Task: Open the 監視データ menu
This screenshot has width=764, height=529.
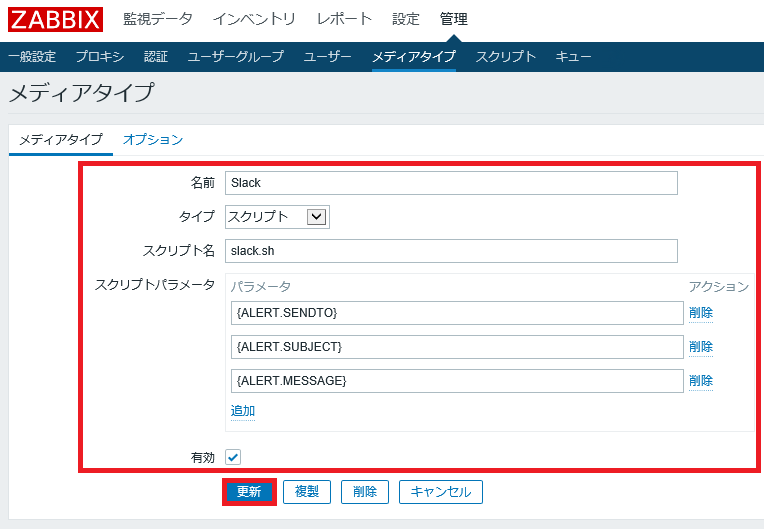Action: 157,19
